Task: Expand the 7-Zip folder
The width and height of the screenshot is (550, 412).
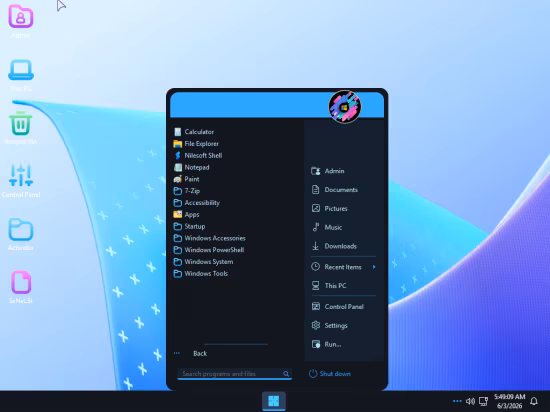Action: click(187, 191)
